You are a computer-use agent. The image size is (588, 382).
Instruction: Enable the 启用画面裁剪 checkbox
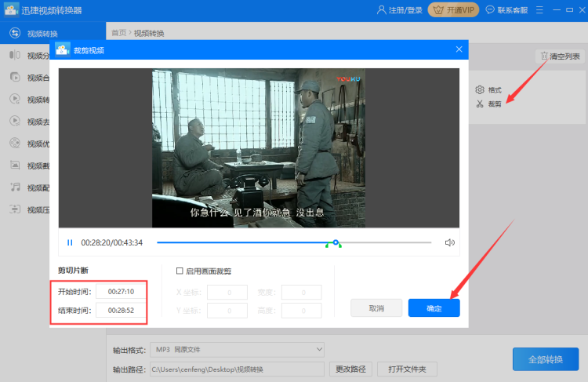[x=180, y=271]
